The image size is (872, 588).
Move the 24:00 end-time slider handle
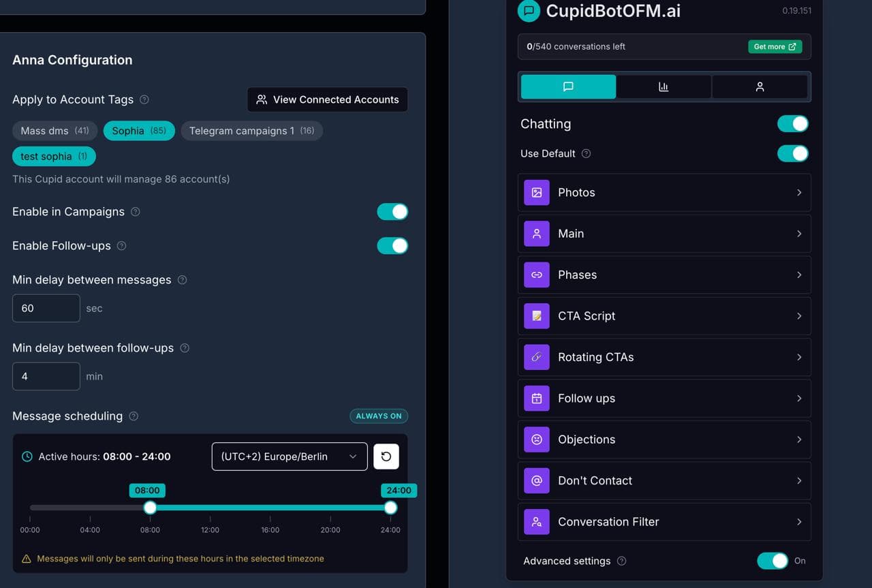pyautogui.click(x=390, y=508)
